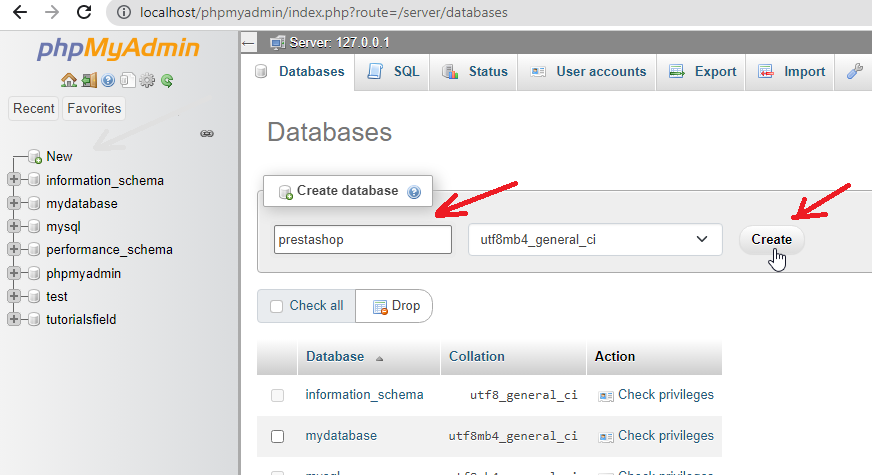
Task: Open the Import tab
Action: (x=790, y=72)
